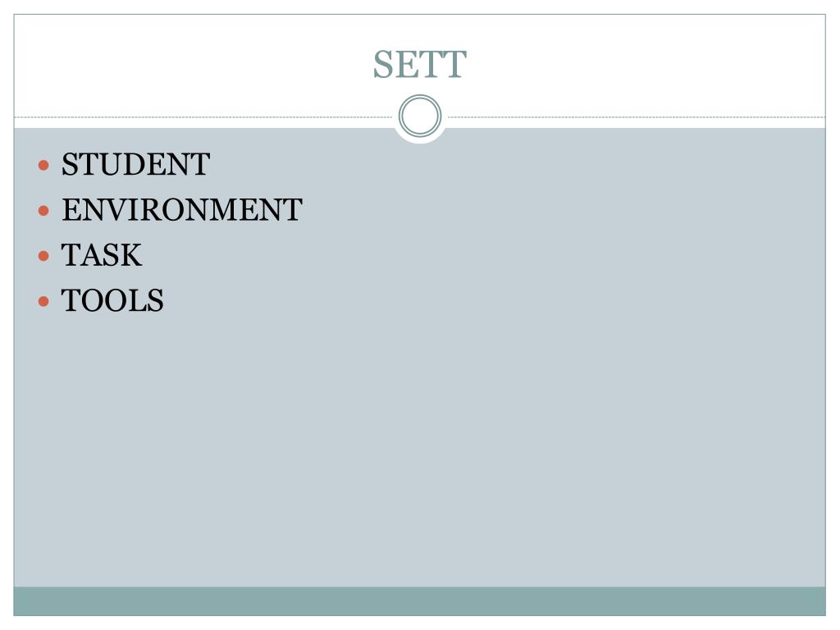Click the SETT slide title

419,65
